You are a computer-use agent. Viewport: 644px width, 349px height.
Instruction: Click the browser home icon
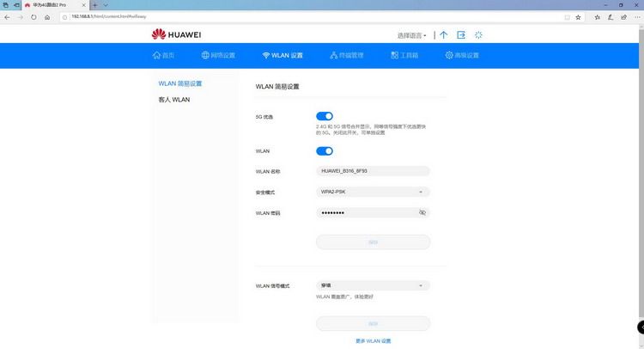tap(47, 17)
